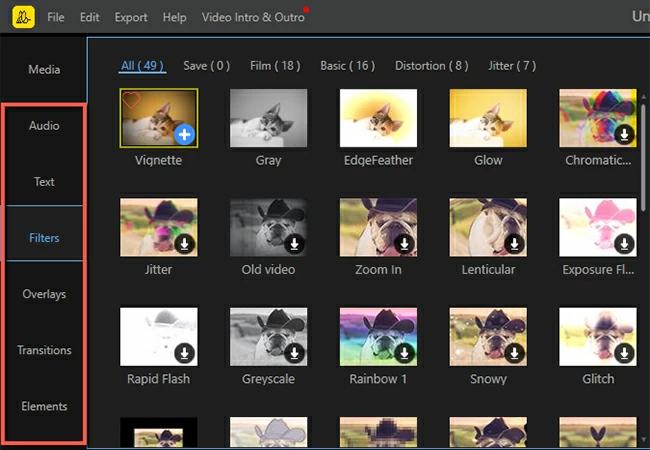Select the EdgeFeather filter thumbnail
The width and height of the screenshot is (650, 450).
point(378,118)
